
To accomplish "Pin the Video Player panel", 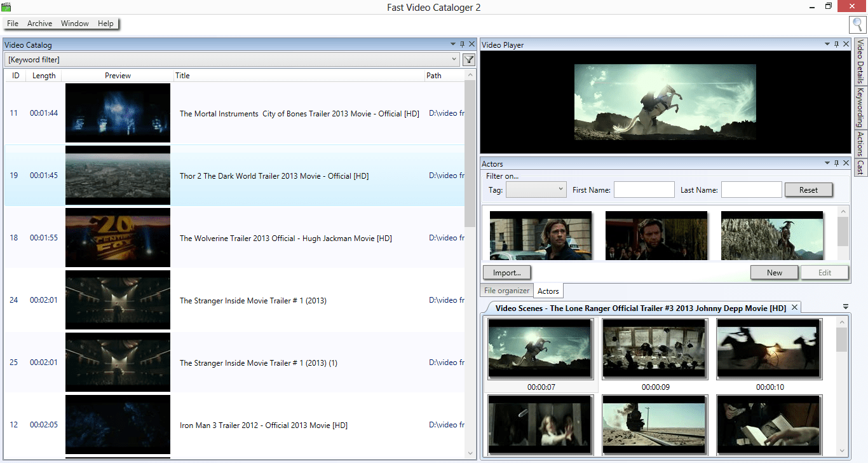I will click(x=836, y=45).
